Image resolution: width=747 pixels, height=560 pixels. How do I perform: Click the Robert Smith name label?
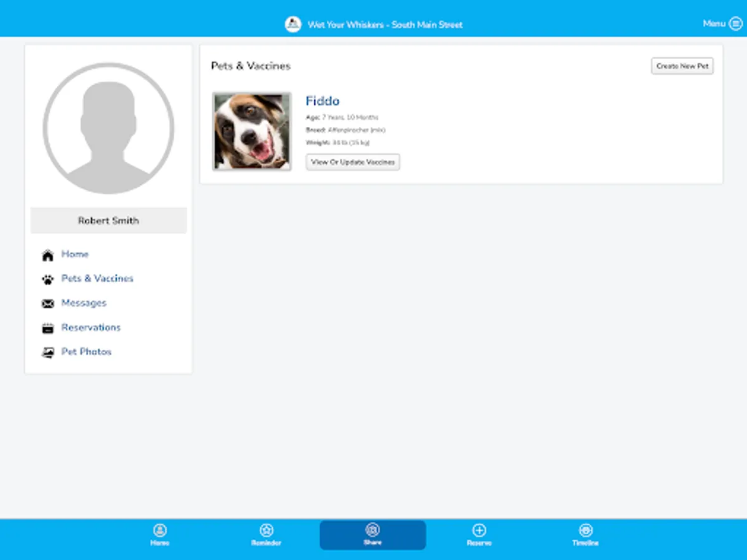pos(108,220)
